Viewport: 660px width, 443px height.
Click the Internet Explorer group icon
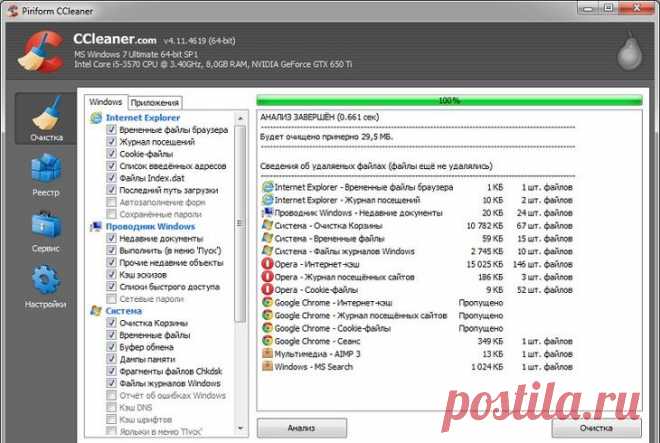coord(96,118)
